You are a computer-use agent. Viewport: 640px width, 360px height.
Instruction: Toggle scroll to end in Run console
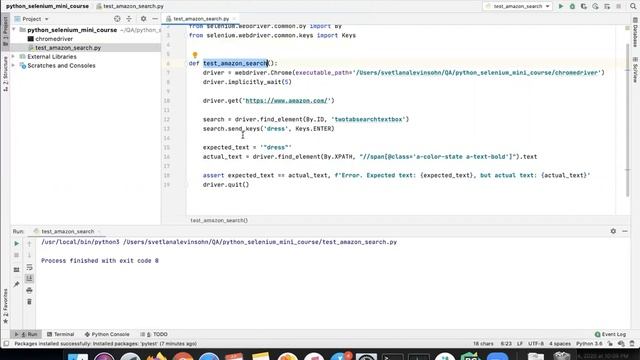[29, 279]
